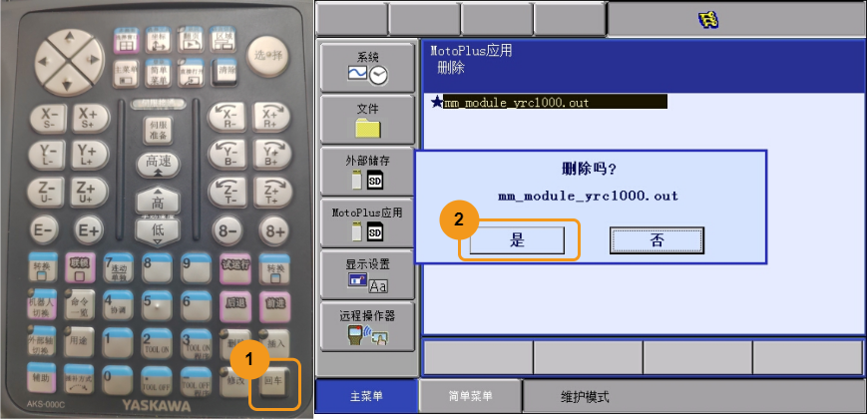Push the 插入 insert key

[275, 343]
